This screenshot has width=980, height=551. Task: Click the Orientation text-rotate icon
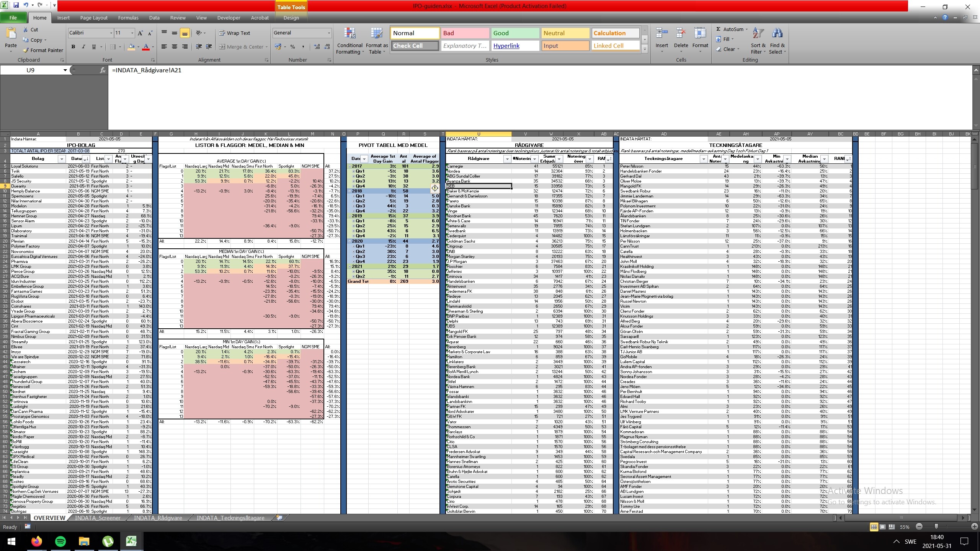click(199, 33)
